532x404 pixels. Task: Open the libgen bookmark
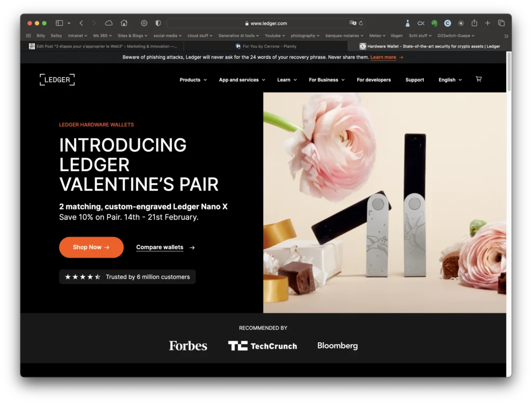[396, 36]
